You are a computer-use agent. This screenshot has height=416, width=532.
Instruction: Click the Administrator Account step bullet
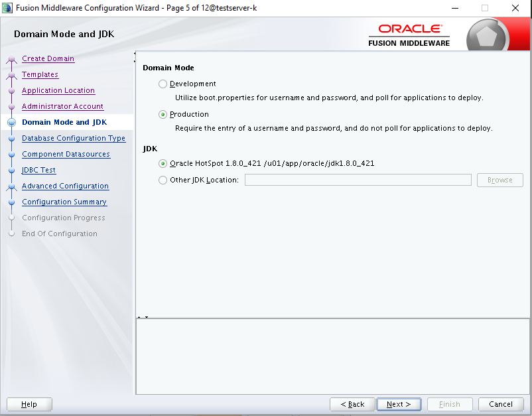tap(11, 107)
